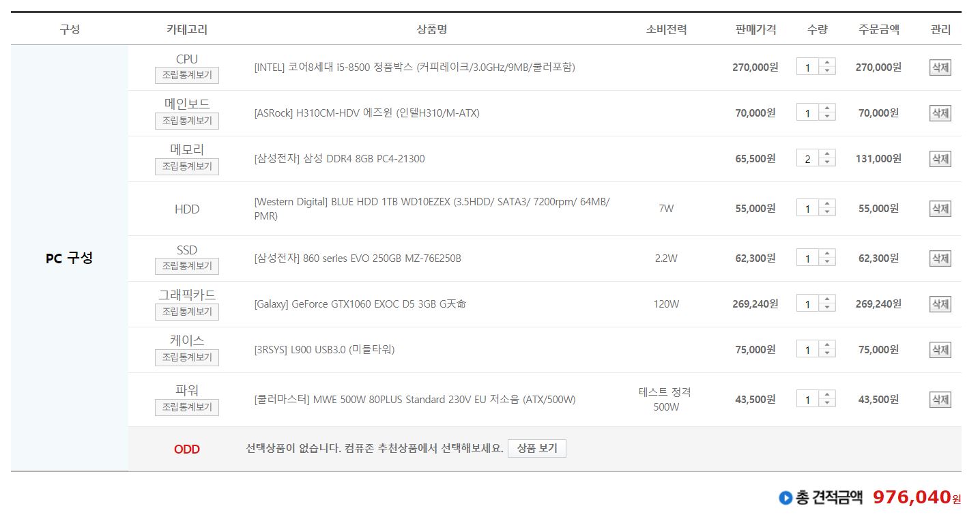
Task: Delete the ASRock H310CM-HDV mainboard row
Action: pos(940,113)
